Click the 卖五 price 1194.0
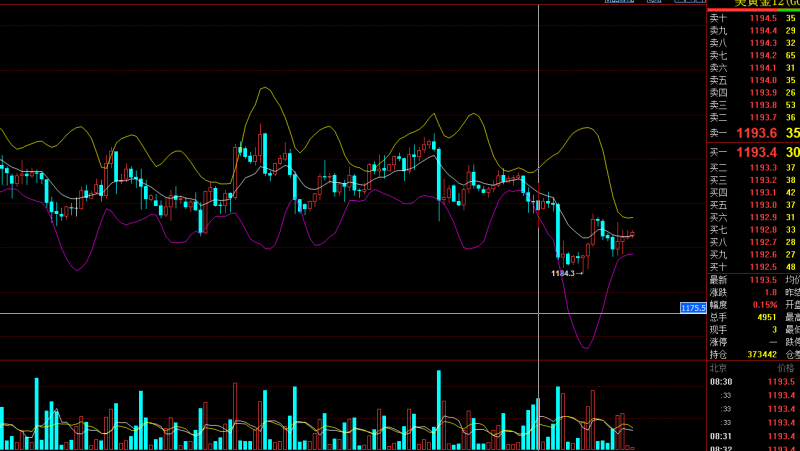Viewport: 800px width, 451px height. coord(763,80)
